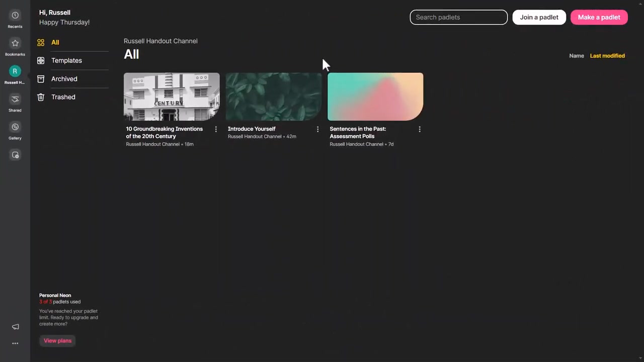Sort padlets by Last modified
The width and height of the screenshot is (644, 362).
(607, 56)
